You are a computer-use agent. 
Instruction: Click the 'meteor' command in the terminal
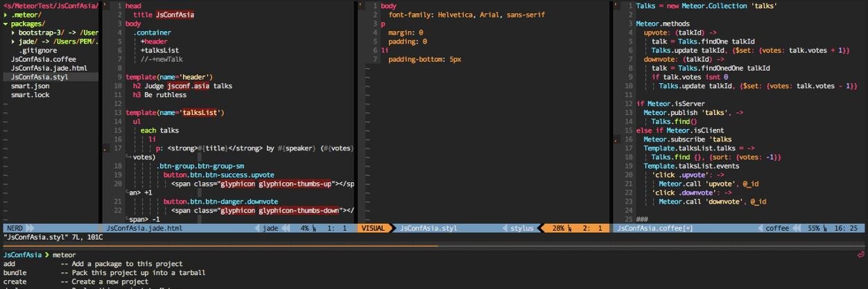[x=64, y=255]
